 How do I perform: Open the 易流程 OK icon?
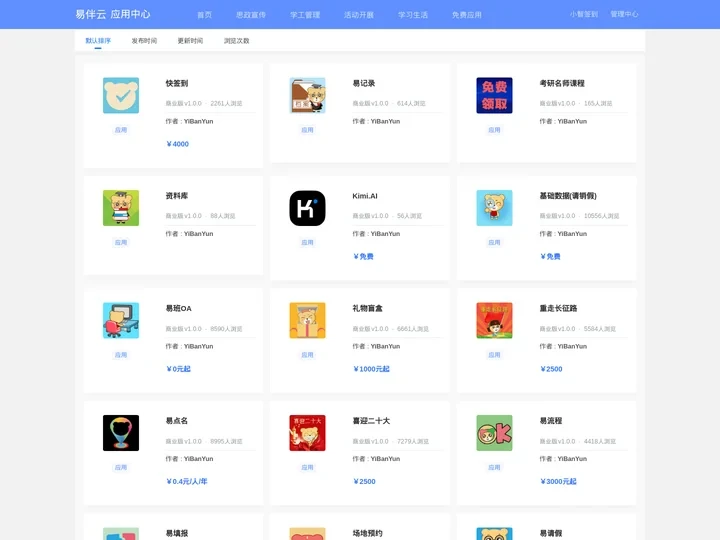(x=494, y=433)
